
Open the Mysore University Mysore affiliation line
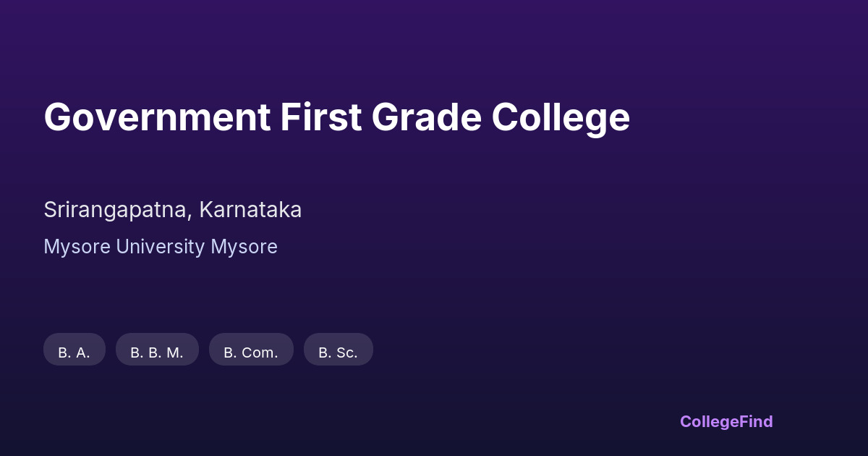coord(161,247)
